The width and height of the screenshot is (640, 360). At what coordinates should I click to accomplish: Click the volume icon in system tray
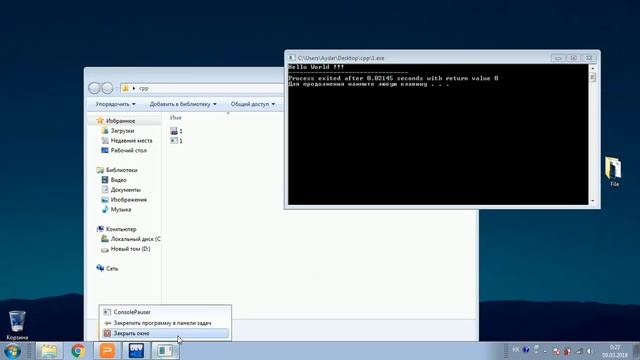589,351
